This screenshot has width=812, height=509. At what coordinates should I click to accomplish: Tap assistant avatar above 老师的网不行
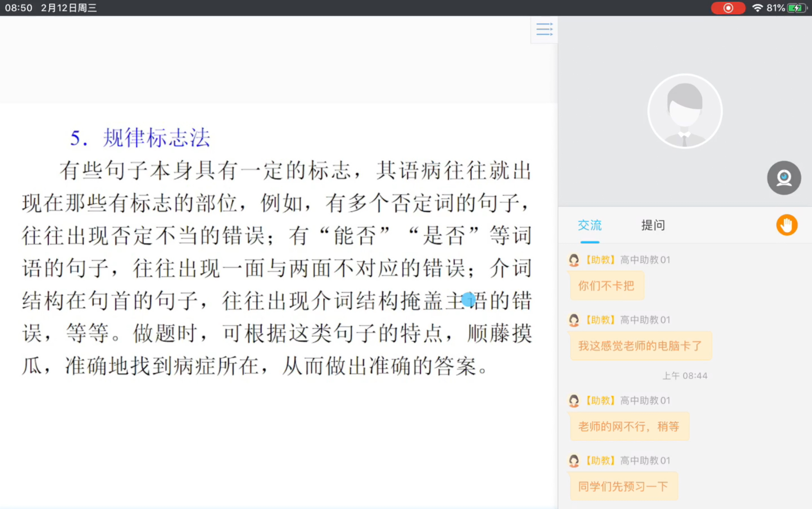pyautogui.click(x=574, y=401)
